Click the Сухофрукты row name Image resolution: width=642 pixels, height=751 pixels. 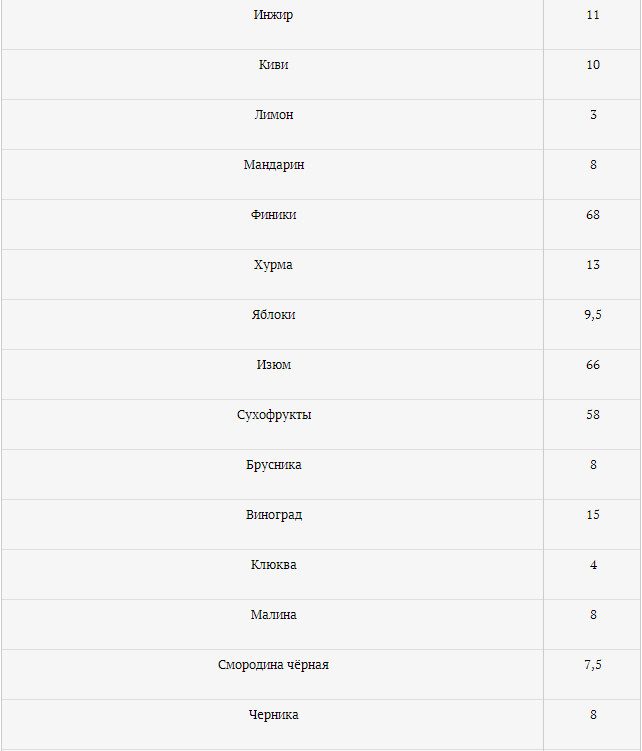tap(273, 415)
